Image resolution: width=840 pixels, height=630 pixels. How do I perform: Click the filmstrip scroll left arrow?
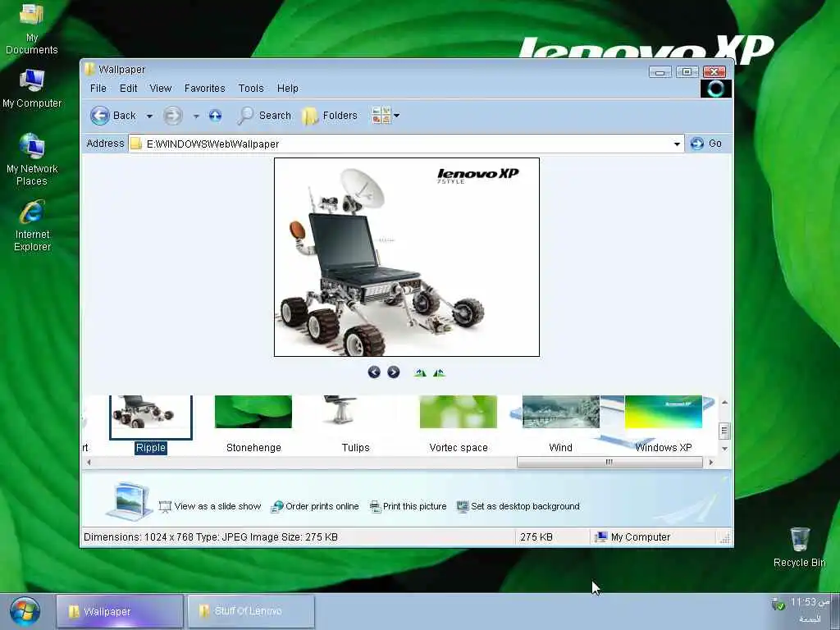pos(89,462)
